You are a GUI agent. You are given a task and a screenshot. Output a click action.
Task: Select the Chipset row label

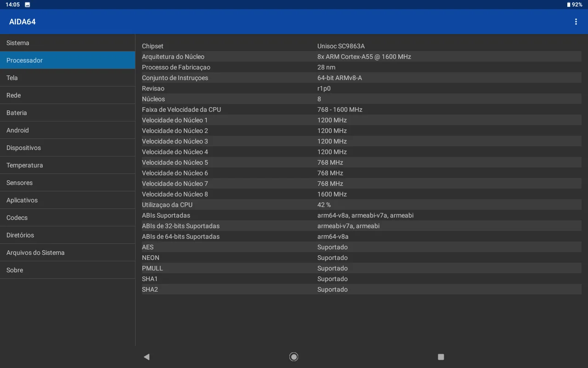tap(153, 46)
